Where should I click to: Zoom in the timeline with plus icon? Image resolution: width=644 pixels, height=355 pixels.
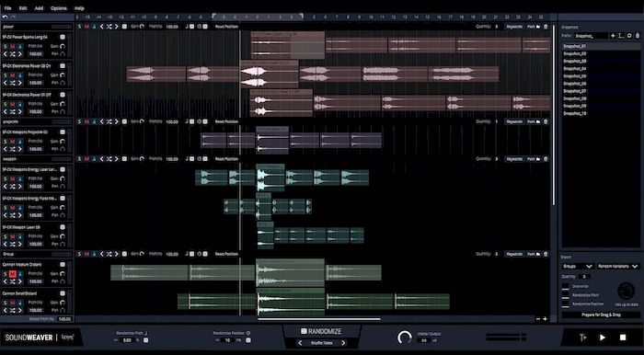(x=545, y=319)
